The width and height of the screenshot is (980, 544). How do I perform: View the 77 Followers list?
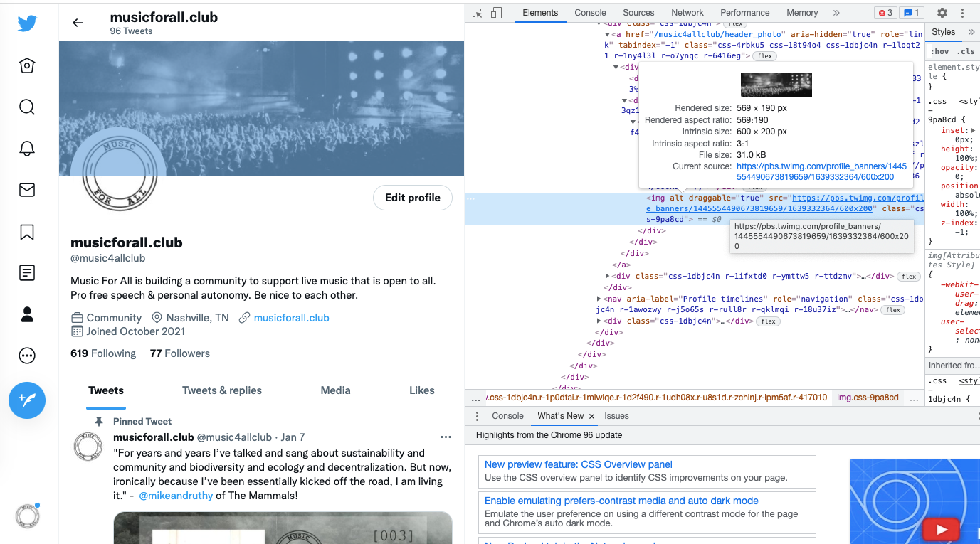coord(180,353)
